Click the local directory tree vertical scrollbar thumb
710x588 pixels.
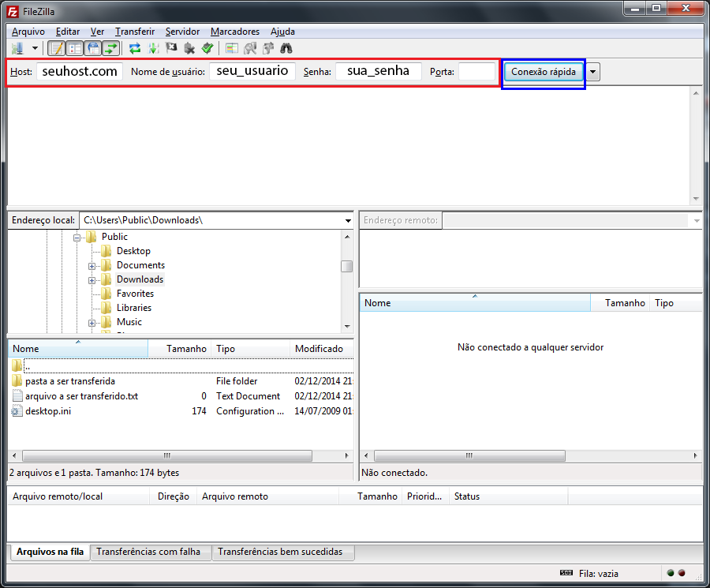tap(347, 266)
